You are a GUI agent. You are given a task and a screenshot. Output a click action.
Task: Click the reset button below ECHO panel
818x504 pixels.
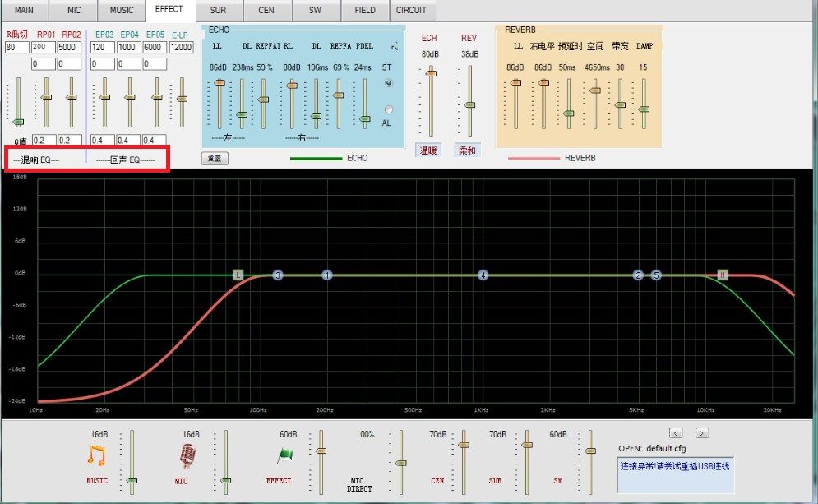215,158
